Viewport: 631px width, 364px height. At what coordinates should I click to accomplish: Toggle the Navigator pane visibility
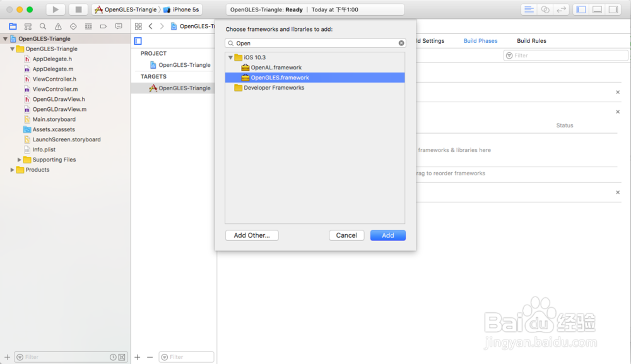click(x=581, y=9)
